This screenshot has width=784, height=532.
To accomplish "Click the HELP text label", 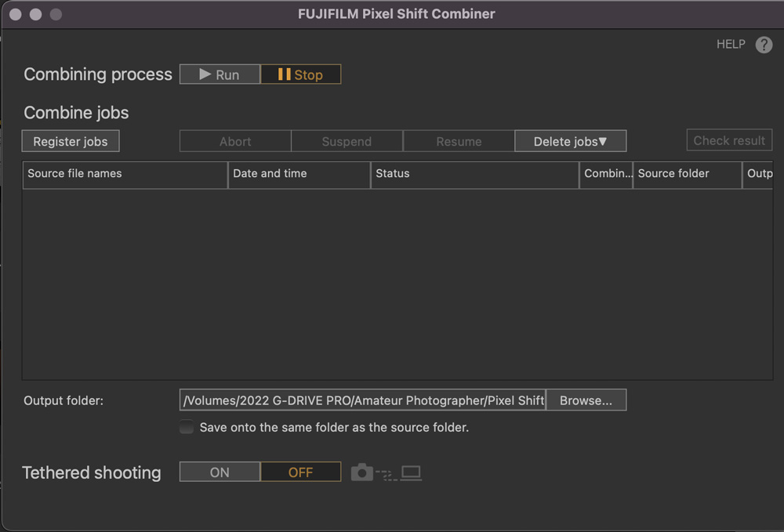I will point(731,45).
